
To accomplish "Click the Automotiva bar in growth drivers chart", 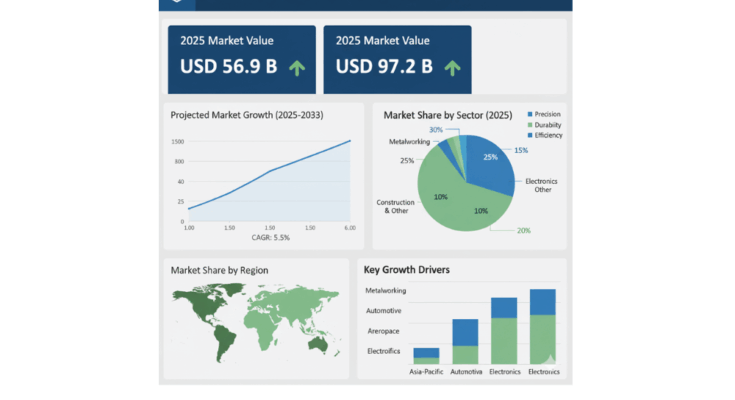I will [465, 340].
